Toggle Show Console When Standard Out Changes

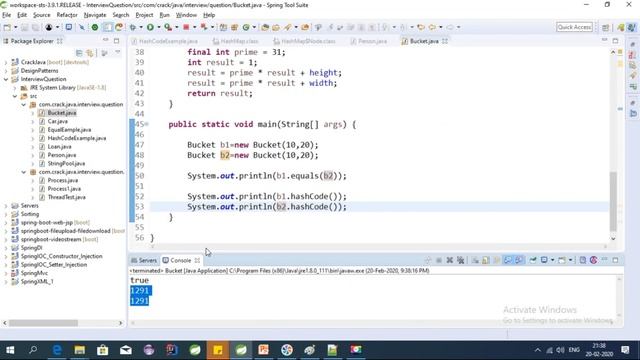(x=508, y=260)
